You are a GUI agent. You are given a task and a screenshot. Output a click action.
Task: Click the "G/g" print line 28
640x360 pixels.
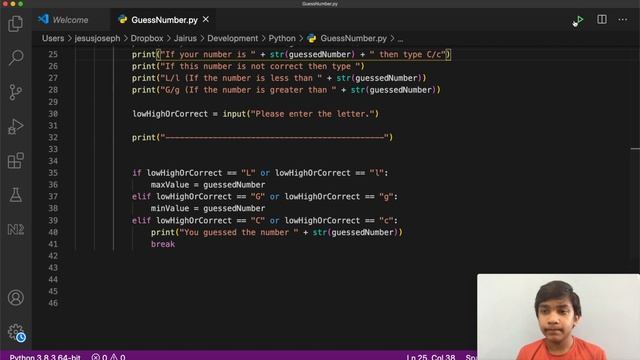pos(286,90)
